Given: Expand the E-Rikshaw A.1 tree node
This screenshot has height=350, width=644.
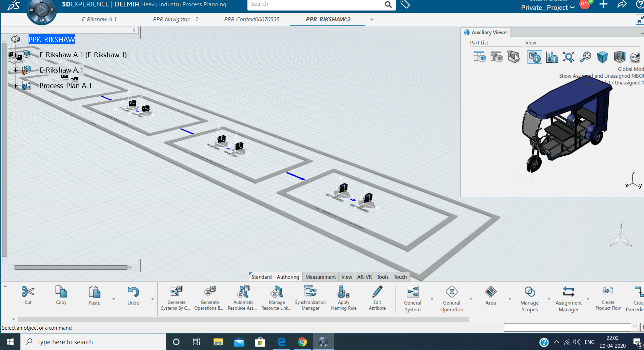Looking at the screenshot, I should 16,70.
